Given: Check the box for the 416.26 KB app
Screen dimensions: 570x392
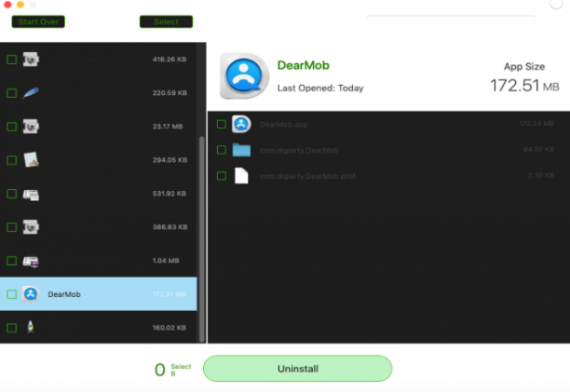Looking at the screenshot, I should pyautogui.click(x=11, y=60).
